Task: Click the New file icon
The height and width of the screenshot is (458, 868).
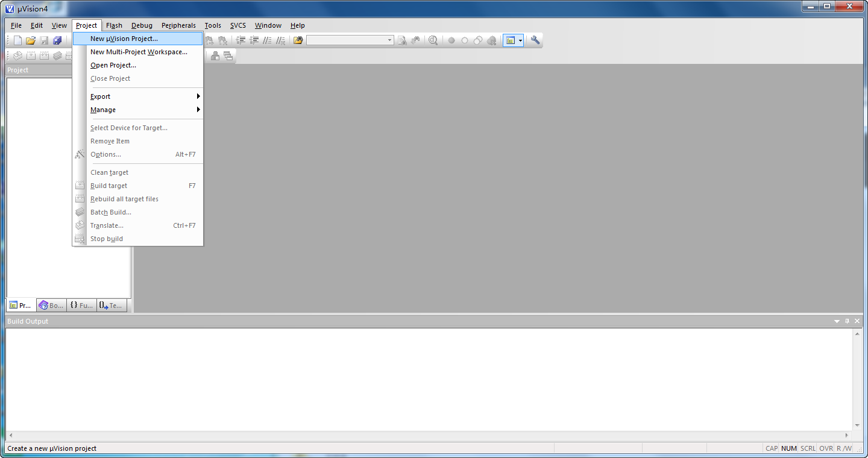Action: pyautogui.click(x=17, y=40)
